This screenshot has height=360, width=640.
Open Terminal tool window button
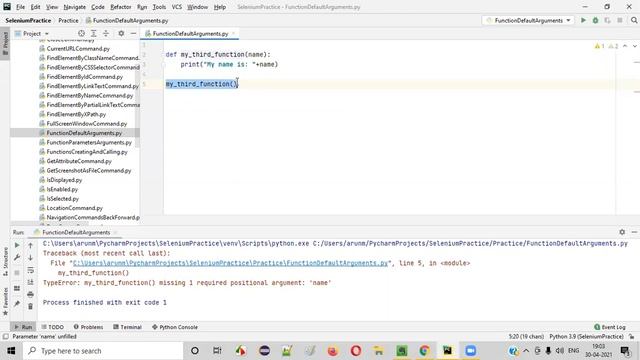pyautogui.click(x=127, y=327)
